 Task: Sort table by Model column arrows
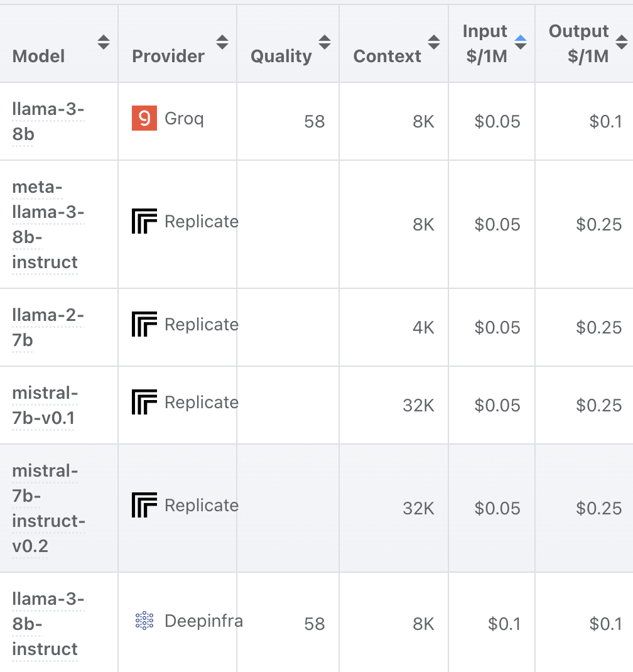(103, 43)
